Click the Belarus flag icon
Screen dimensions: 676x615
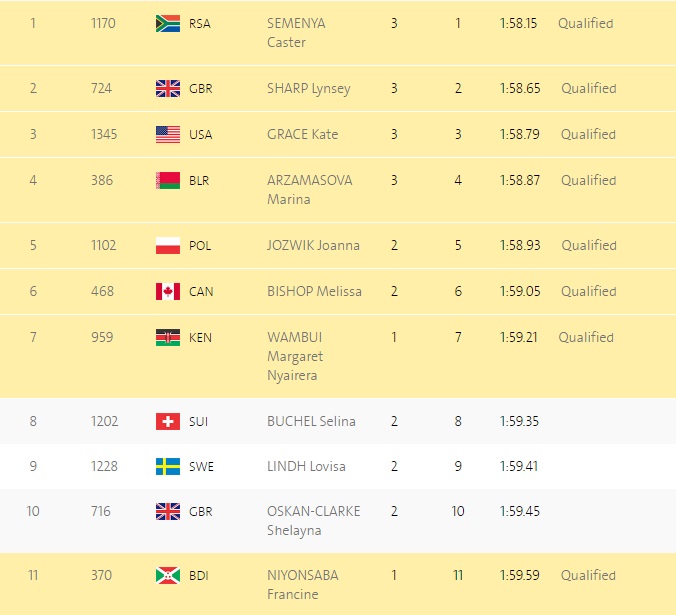168,181
